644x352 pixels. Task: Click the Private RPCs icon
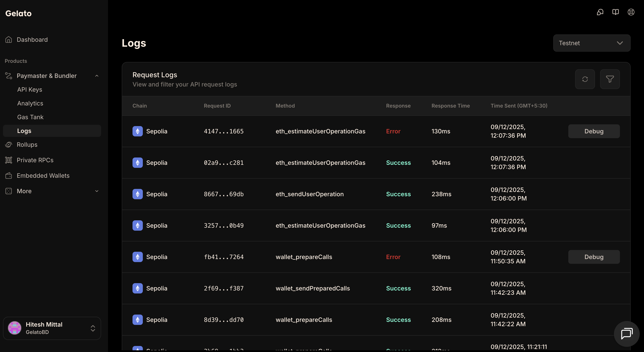tap(9, 160)
